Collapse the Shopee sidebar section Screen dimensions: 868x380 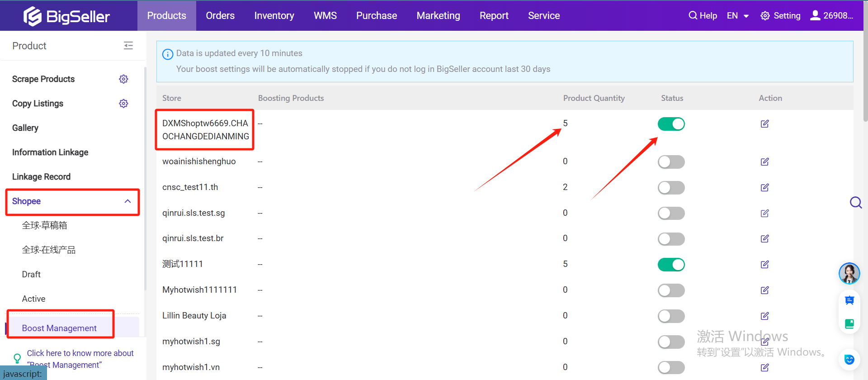[x=127, y=201]
